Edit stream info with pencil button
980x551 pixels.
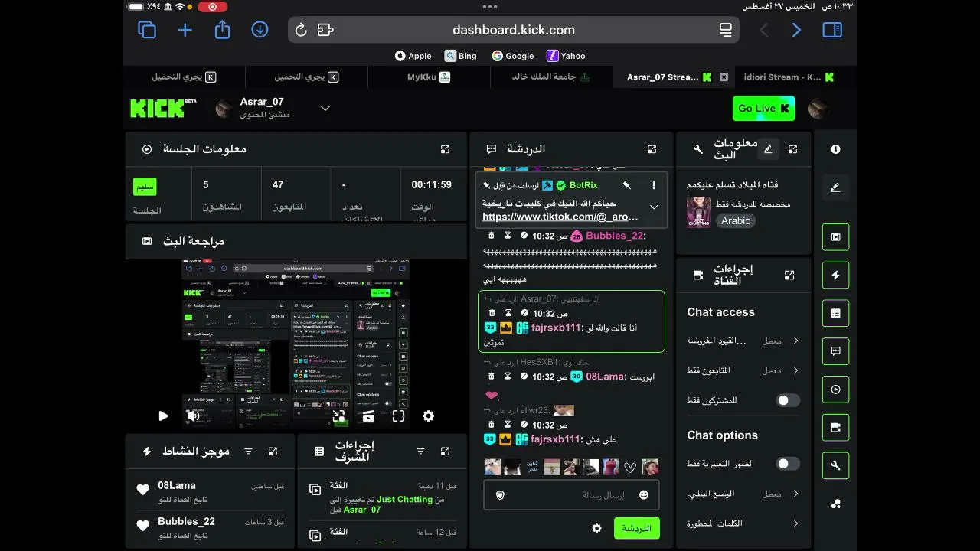[x=769, y=149]
